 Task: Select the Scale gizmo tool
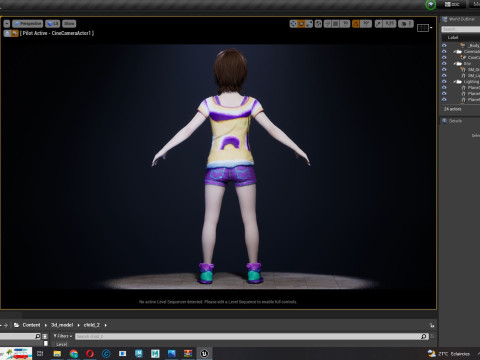[x=309, y=24]
